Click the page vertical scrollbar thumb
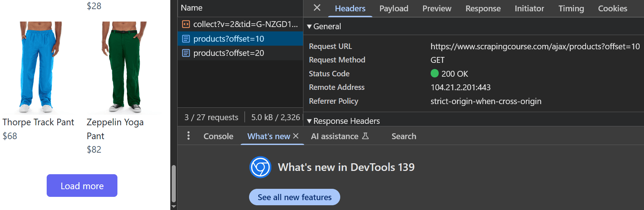644x210 pixels. (x=174, y=184)
